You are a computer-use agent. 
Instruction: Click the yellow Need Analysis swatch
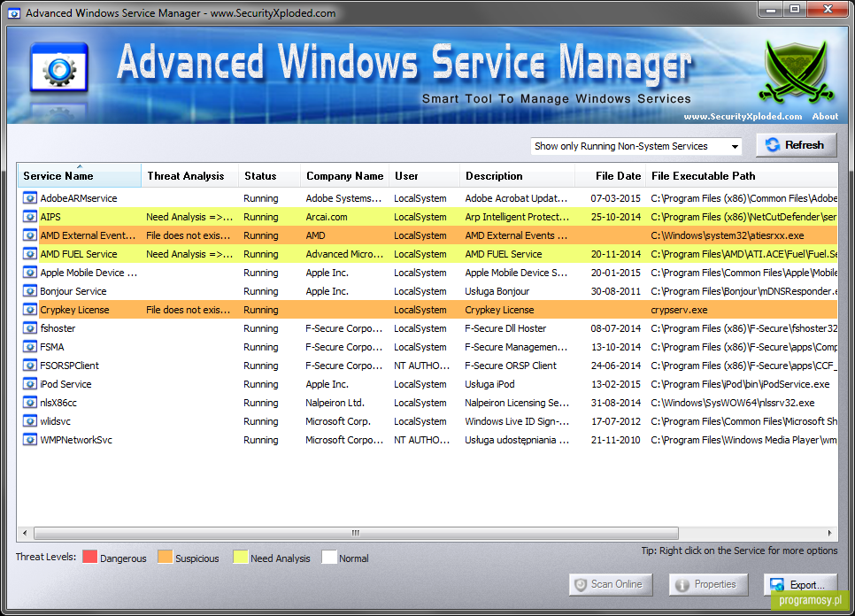point(240,557)
